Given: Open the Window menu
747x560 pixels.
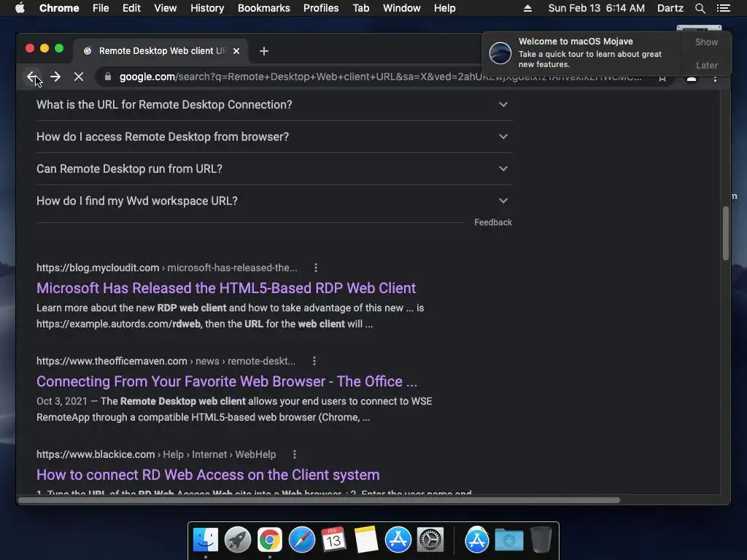Looking at the screenshot, I should coord(402,8).
